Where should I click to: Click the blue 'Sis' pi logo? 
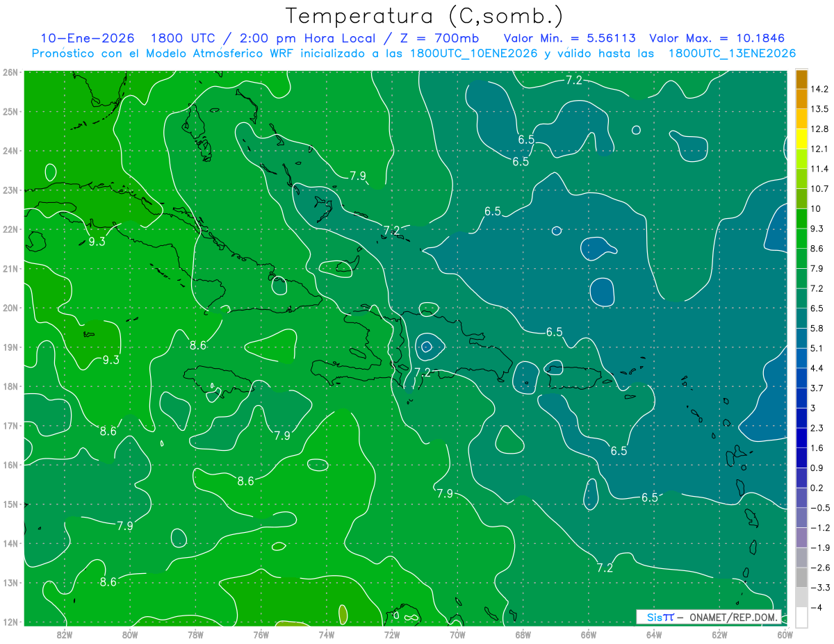(660, 617)
